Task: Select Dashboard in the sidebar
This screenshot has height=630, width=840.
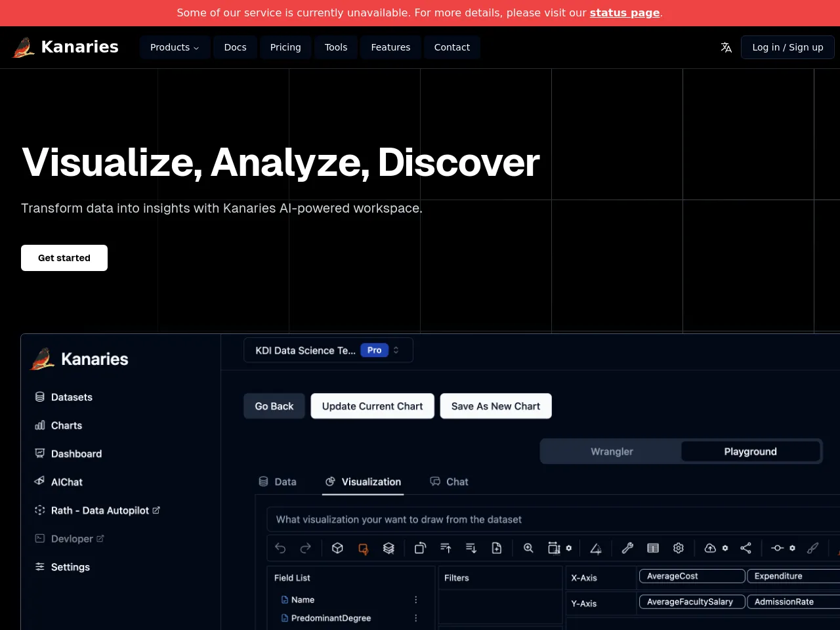Action: 76,453
